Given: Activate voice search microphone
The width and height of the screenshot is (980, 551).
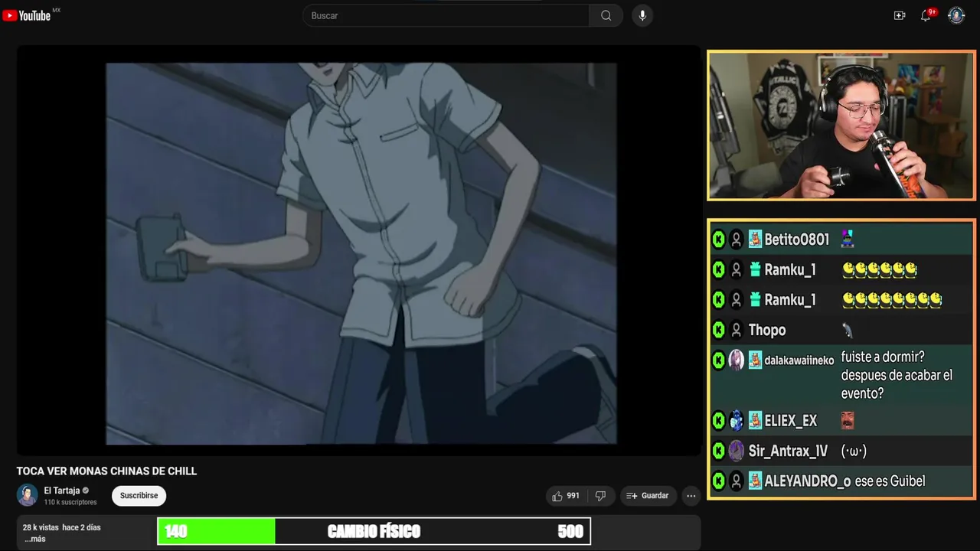Looking at the screenshot, I should [642, 15].
